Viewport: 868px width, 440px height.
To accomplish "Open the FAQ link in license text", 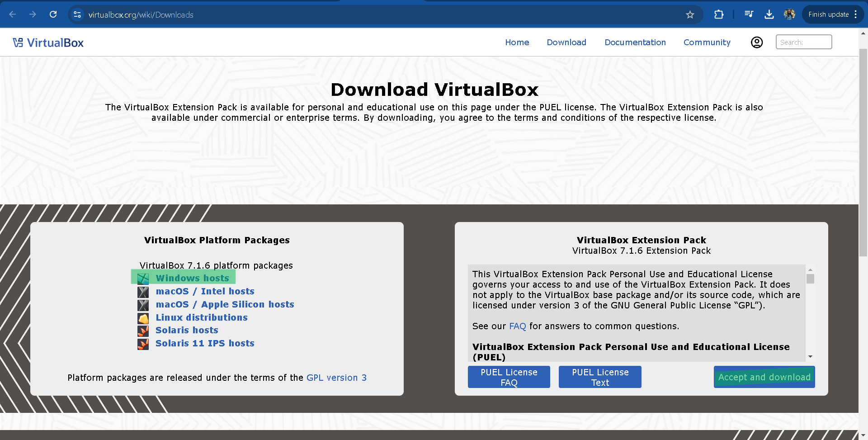I will coord(518,326).
